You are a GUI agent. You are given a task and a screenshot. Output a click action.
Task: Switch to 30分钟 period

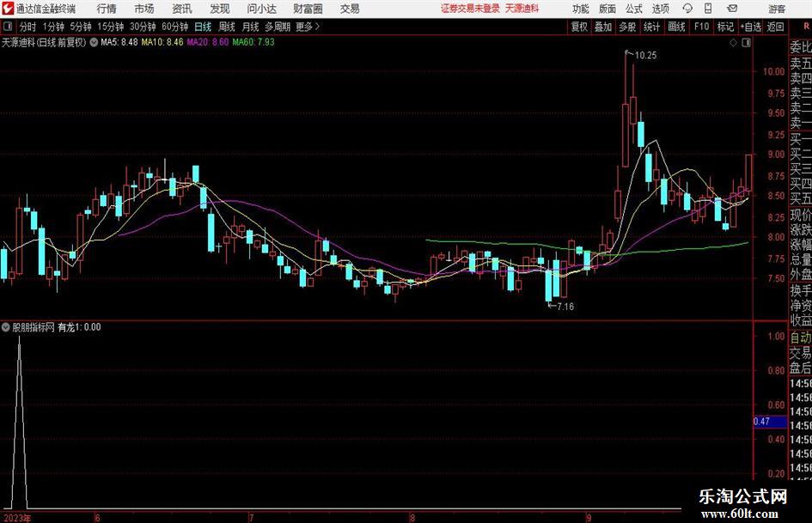143,27
